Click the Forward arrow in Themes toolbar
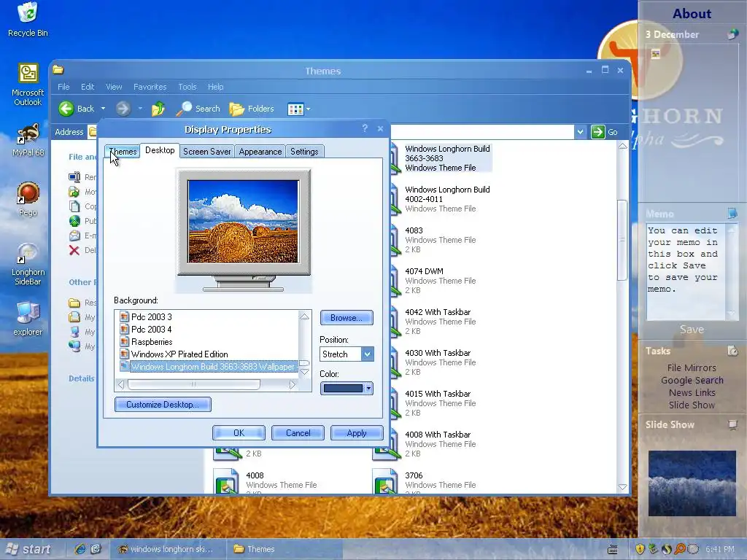 tap(123, 109)
